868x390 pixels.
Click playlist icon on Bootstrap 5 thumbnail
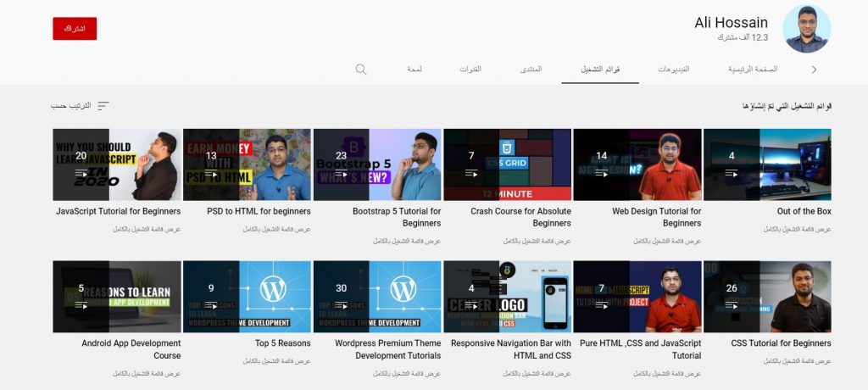tap(342, 174)
